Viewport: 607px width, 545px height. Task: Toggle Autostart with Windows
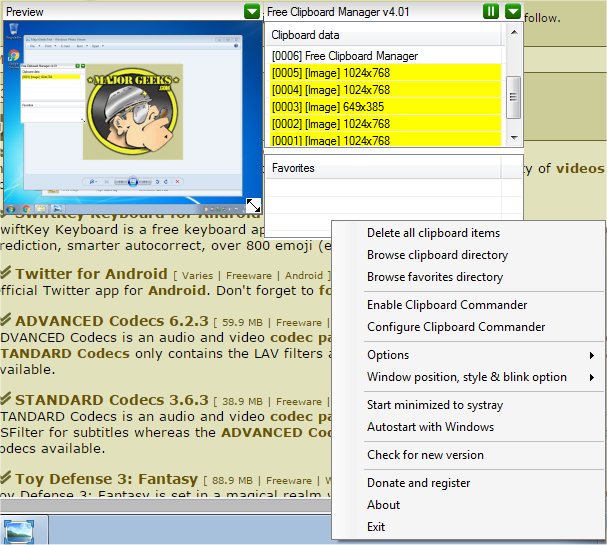pos(430,427)
